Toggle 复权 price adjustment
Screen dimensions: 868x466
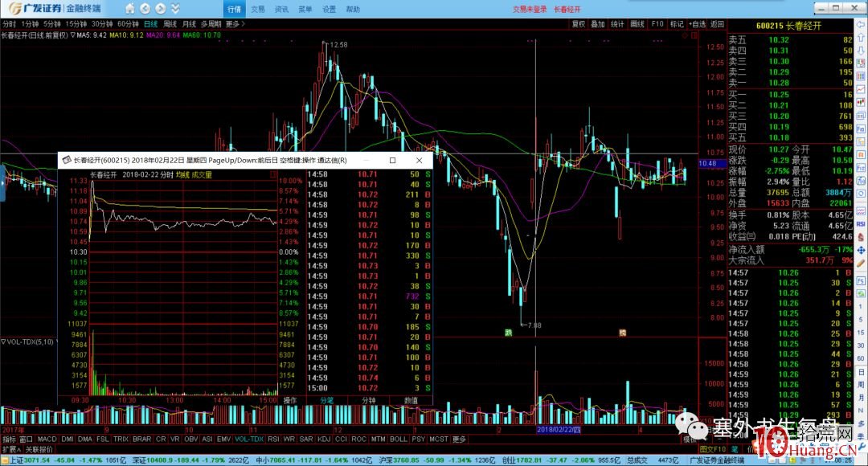point(579,24)
